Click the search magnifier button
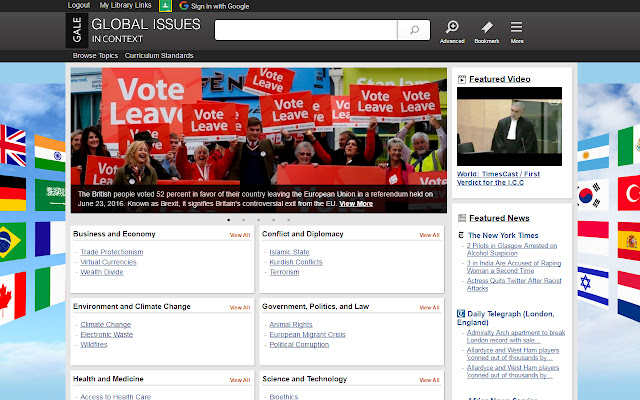The image size is (640, 400). (414, 30)
